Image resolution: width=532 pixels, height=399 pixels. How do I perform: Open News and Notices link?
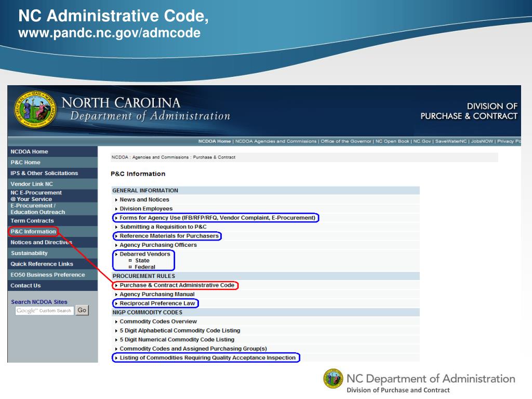[x=144, y=200]
